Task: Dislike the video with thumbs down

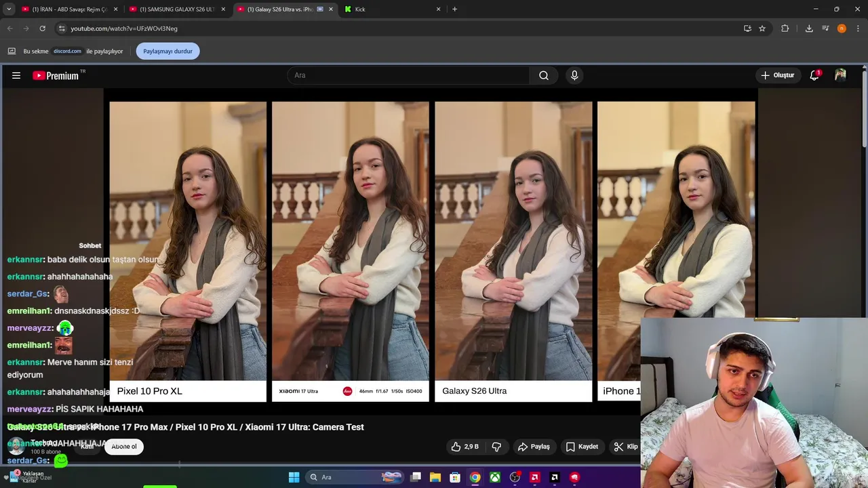Action: [x=496, y=447]
